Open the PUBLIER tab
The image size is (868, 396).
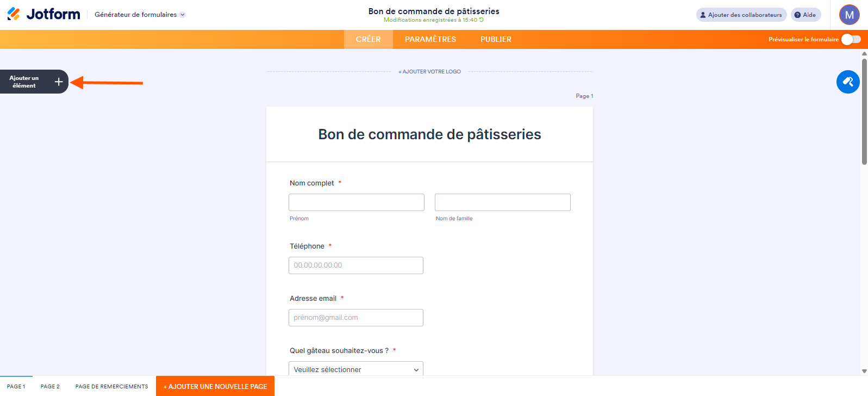[496, 39]
